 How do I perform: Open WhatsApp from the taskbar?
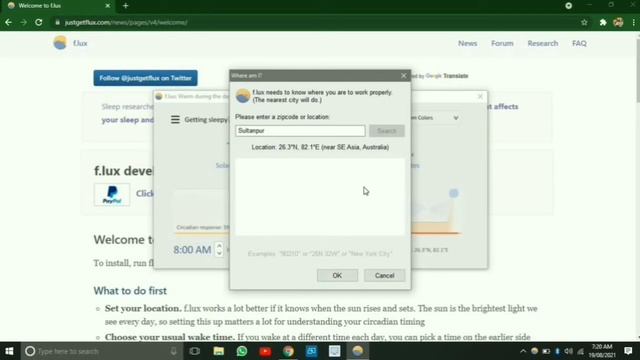242,351
